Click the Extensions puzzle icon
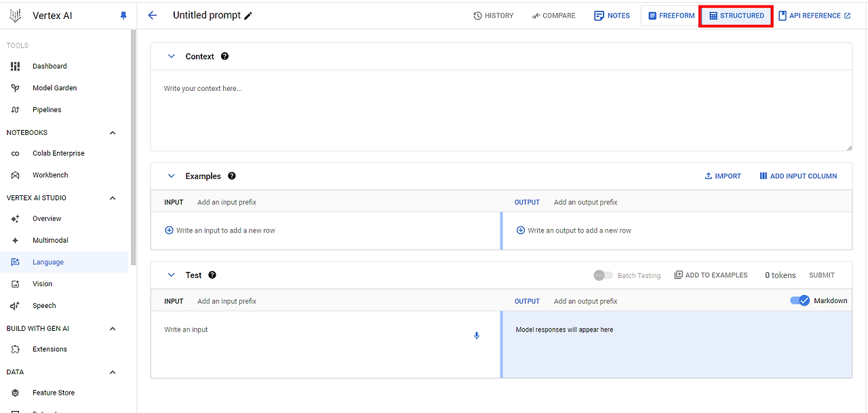Image resolution: width=868 pixels, height=413 pixels. tap(16, 349)
